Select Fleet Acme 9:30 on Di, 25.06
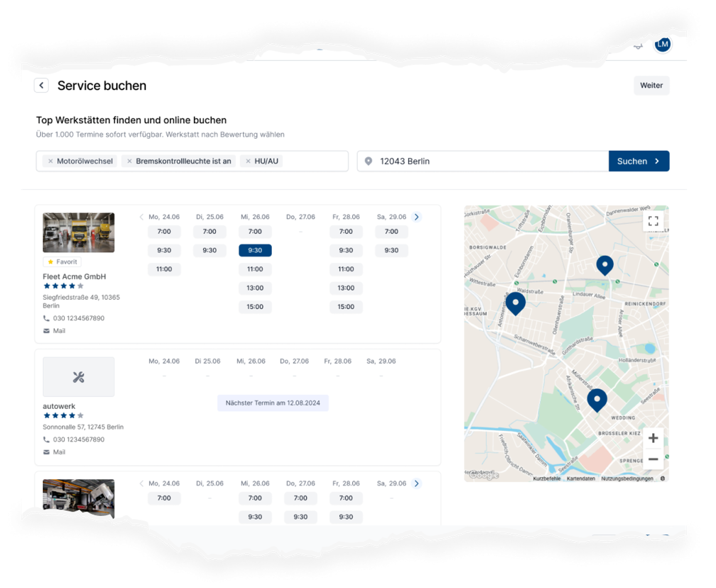Screen dimensions: 716x588 click(210, 250)
